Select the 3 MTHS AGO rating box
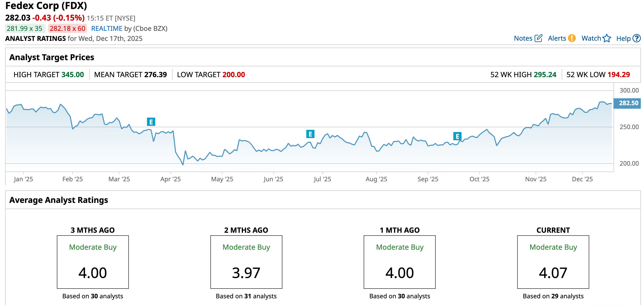 [93, 262]
